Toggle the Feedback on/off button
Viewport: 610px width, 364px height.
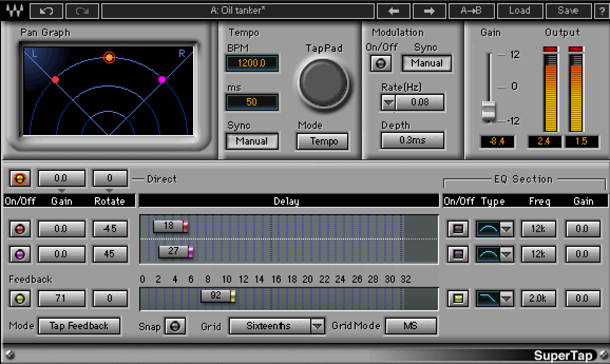(x=20, y=299)
